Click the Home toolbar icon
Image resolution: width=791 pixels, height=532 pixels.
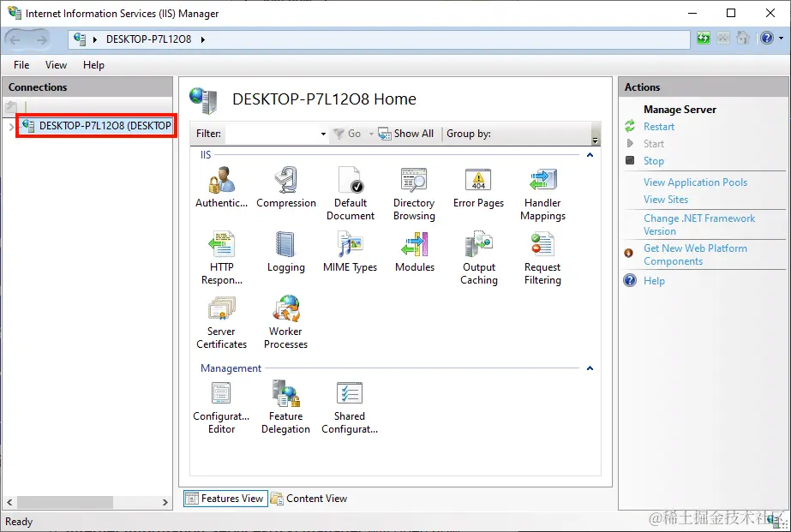742,39
